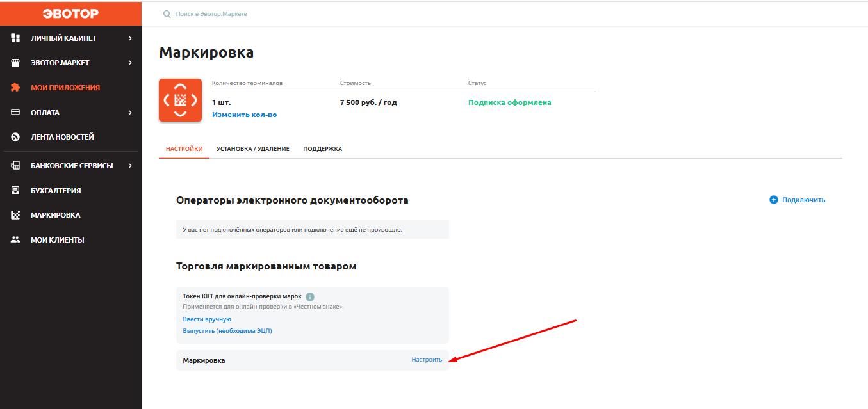Viewport: 868px width, 409px height.
Task: Click the Статус column label
Action: tap(477, 83)
